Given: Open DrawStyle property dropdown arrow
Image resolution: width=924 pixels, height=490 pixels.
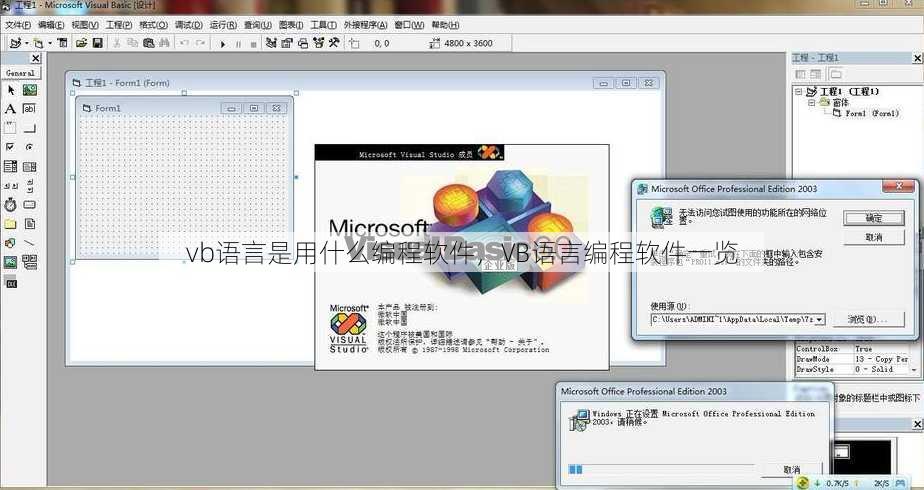Looking at the screenshot, I should 914,370.
